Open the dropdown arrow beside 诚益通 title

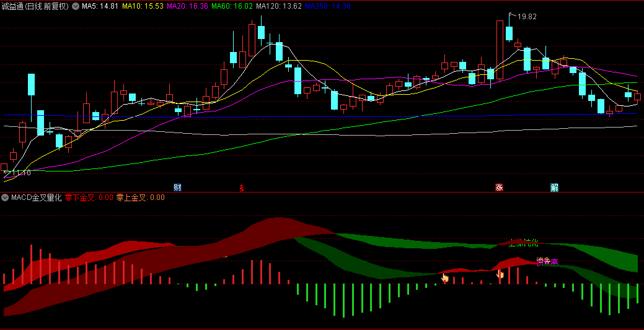(76, 6)
